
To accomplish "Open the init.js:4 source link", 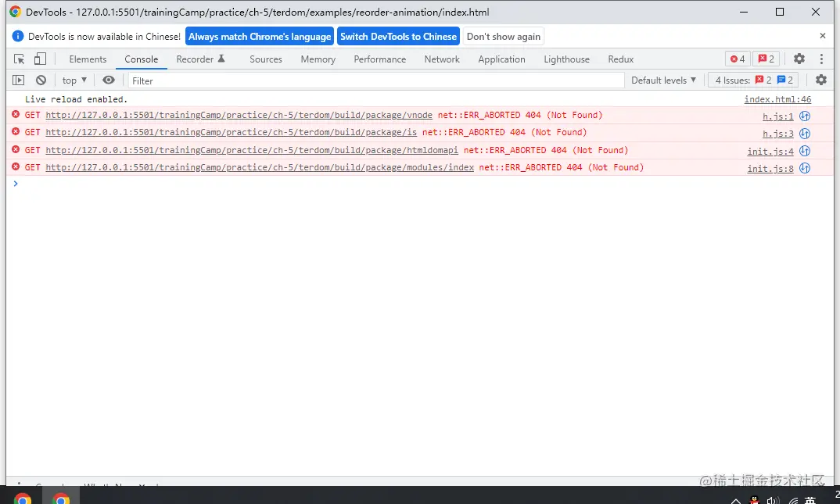I will (770, 152).
